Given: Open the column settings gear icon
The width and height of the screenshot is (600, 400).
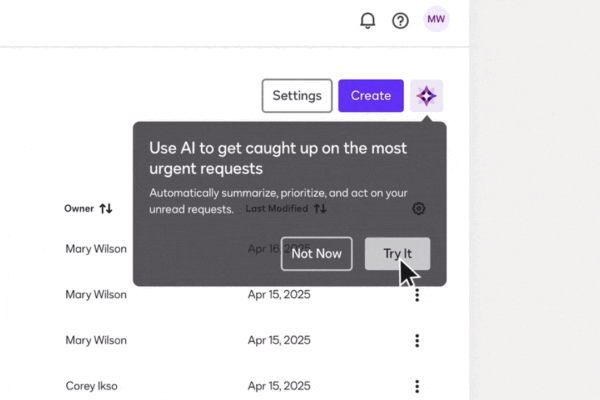Looking at the screenshot, I should click(418, 208).
